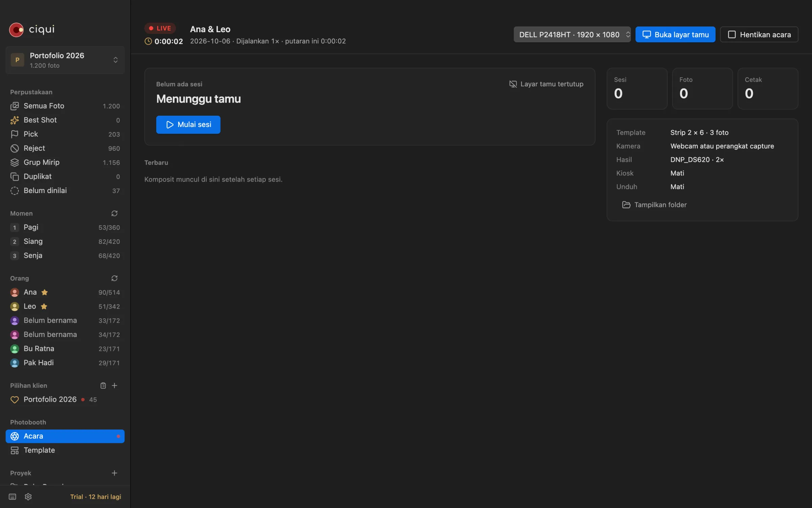Click Buka layar tamu

coord(675,35)
